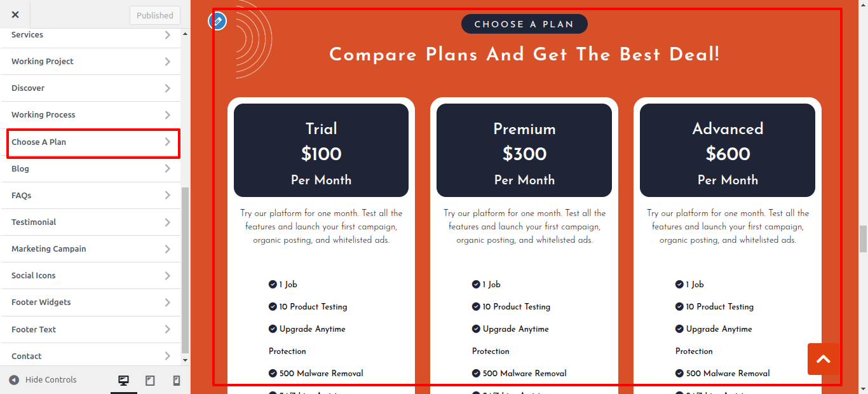868x394 pixels.
Task: Close the customizer with X icon
Action: 15,15
